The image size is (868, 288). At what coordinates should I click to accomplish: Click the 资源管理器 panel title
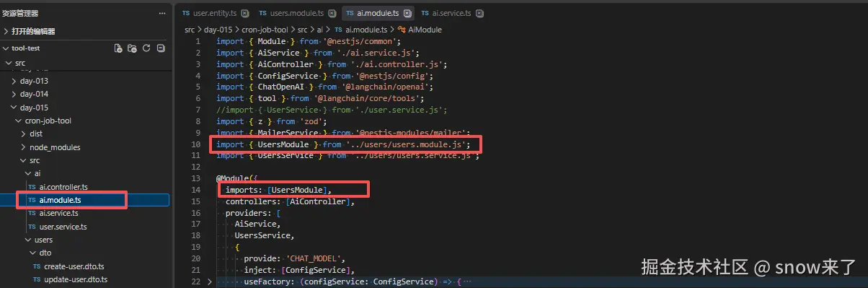click(x=20, y=13)
